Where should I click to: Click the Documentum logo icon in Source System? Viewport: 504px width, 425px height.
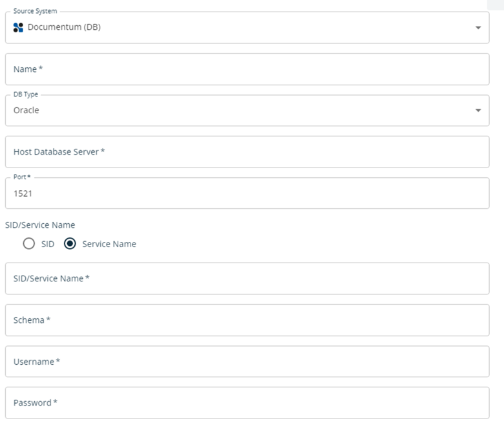(x=18, y=27)
